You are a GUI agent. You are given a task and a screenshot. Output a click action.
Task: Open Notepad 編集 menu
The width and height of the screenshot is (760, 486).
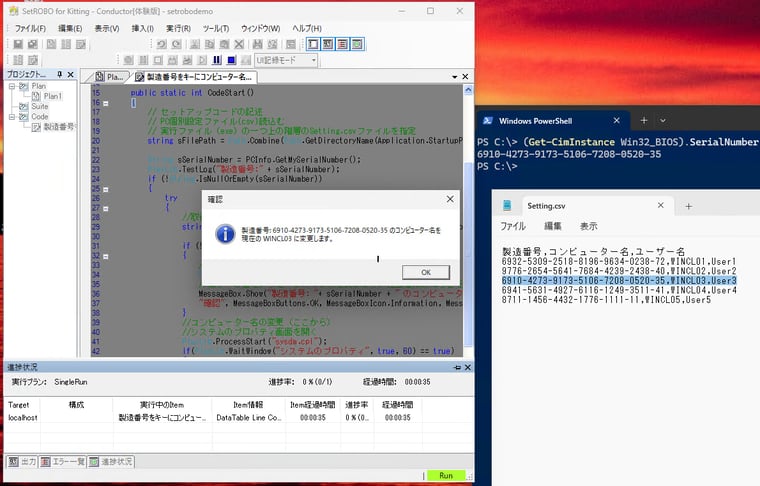553,226
